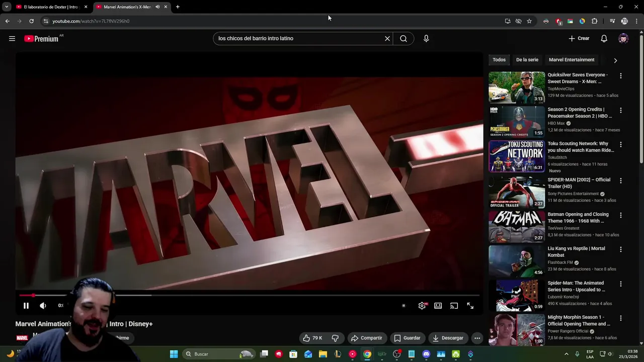Enter fullscreen in the video player

pyautogui.click(x=470, y=306)
